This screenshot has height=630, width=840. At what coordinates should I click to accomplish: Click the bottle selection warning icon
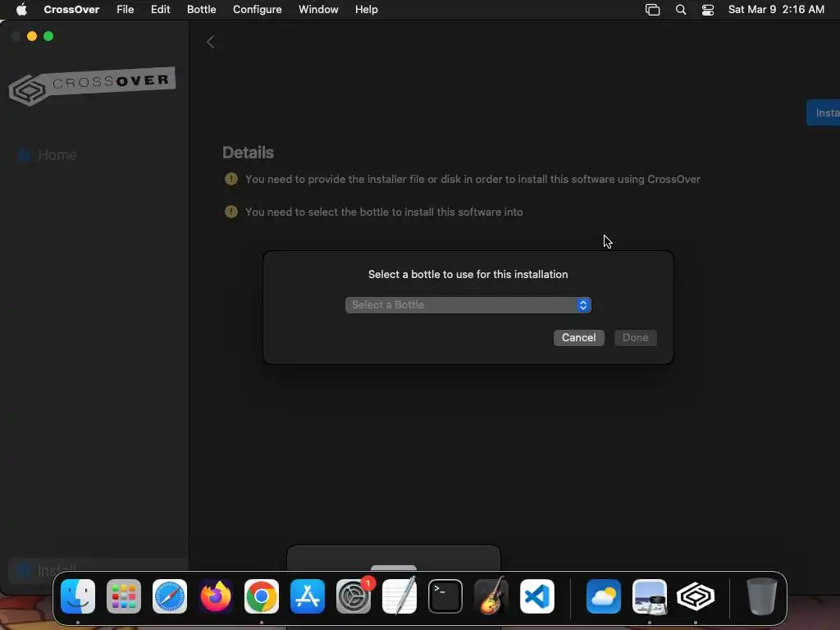click(231, 212)
